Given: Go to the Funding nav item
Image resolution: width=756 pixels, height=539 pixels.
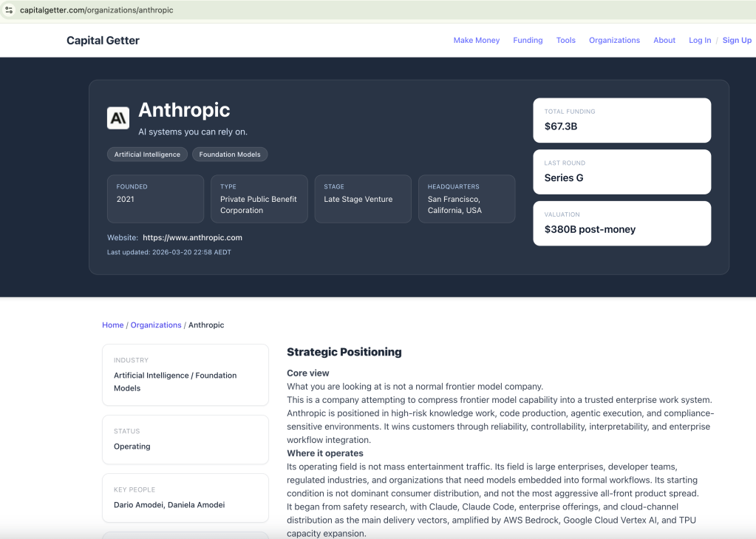Looking at the screenshot, I should [x=528, y=41].
